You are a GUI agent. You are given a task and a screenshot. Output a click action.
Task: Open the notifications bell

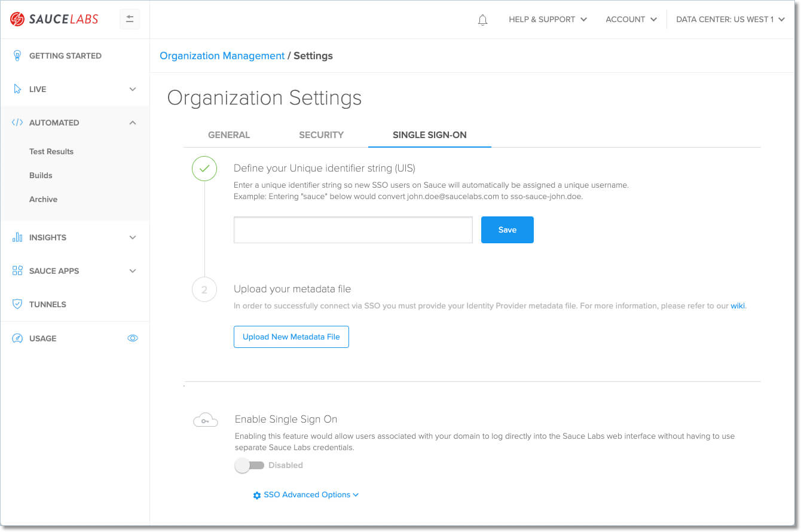tap(483, 20)
